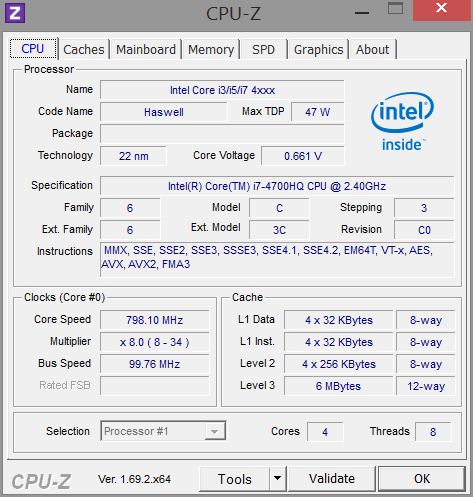Switch to the CPU tab
This screenshot has width=473, height=497.
click(33, 49)
